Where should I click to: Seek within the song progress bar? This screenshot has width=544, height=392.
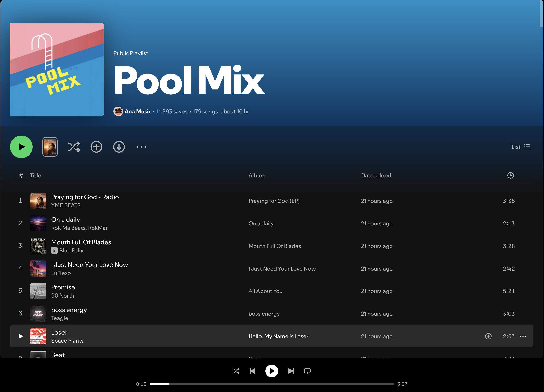(272, 384)
